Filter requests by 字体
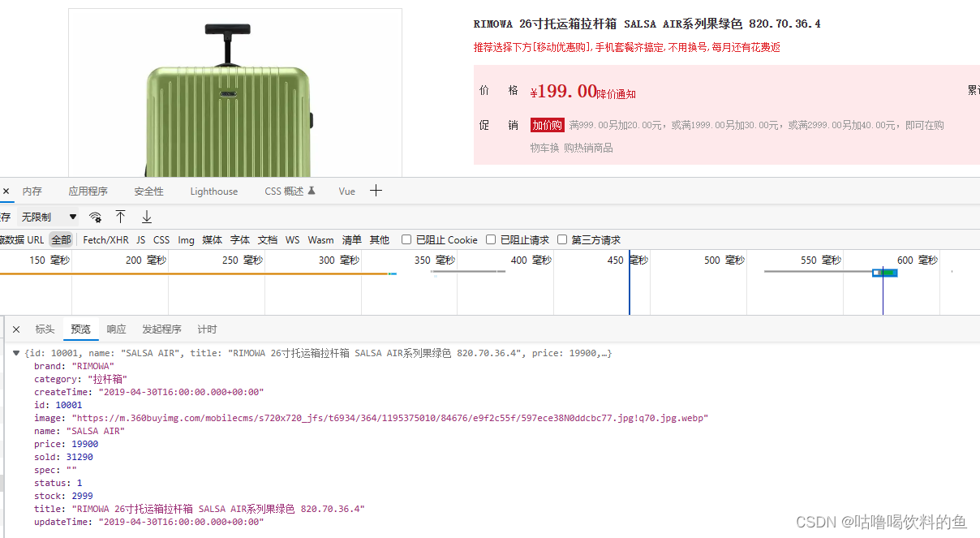 (x=240, y=239)
